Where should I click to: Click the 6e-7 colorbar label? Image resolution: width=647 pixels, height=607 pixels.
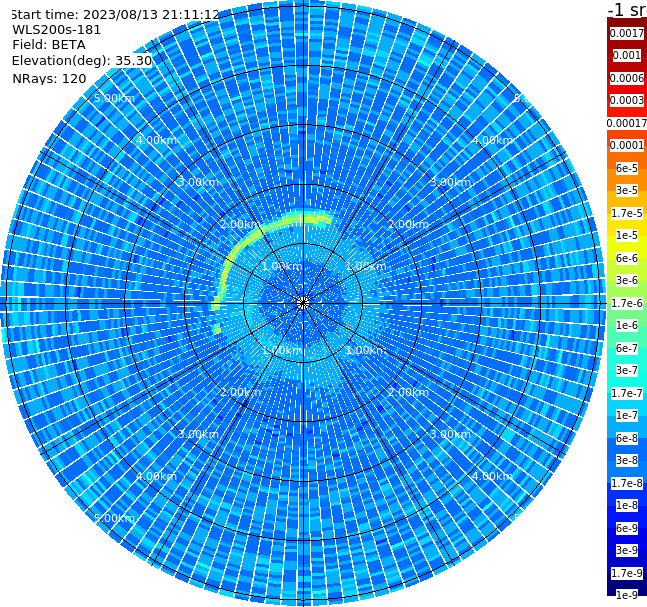point(627,348)
